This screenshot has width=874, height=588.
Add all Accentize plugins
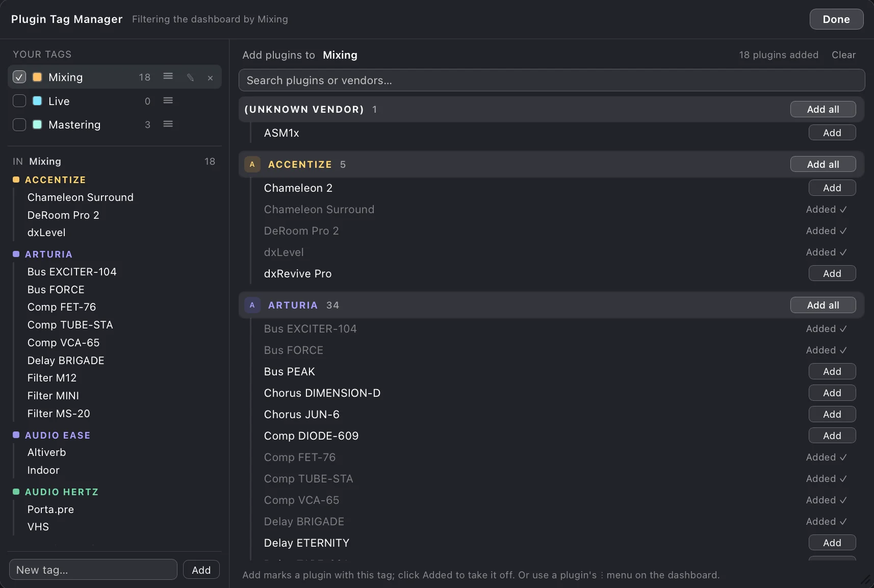823,164
